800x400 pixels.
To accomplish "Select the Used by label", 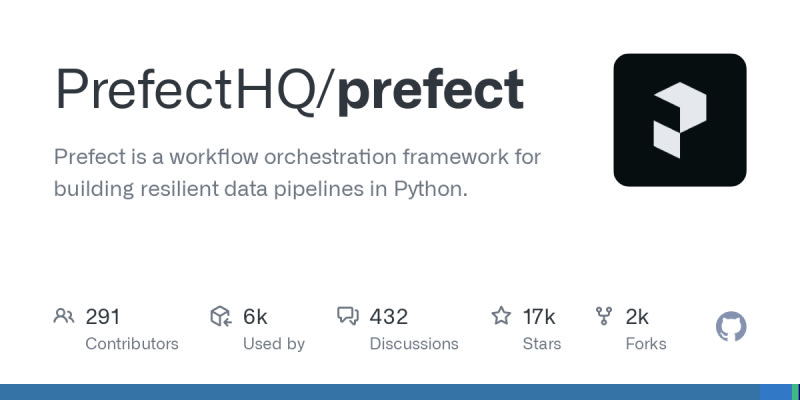I will click(x=274, y=343).
